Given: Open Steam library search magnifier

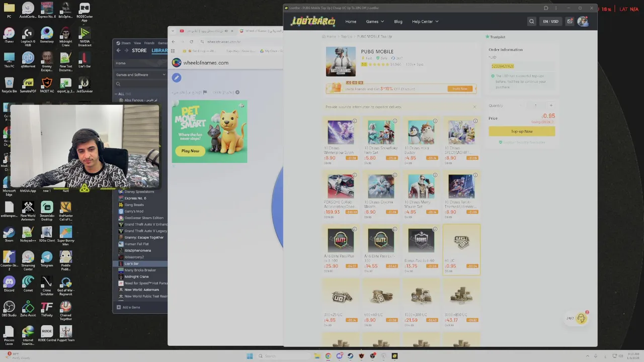Looking at the screenshot, I should click(118, 84).
